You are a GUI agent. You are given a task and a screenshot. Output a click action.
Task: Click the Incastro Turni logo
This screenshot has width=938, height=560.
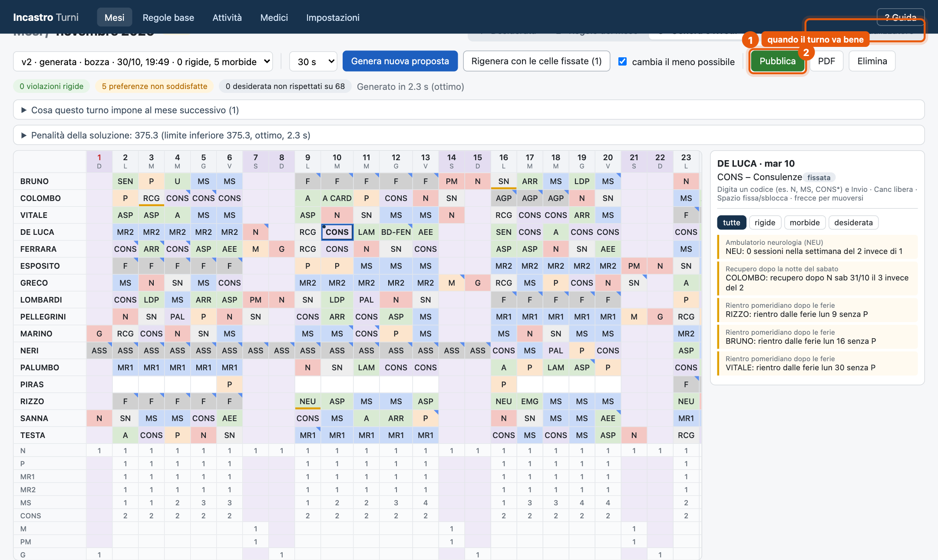pyautogui.click(x=46, y=17)
